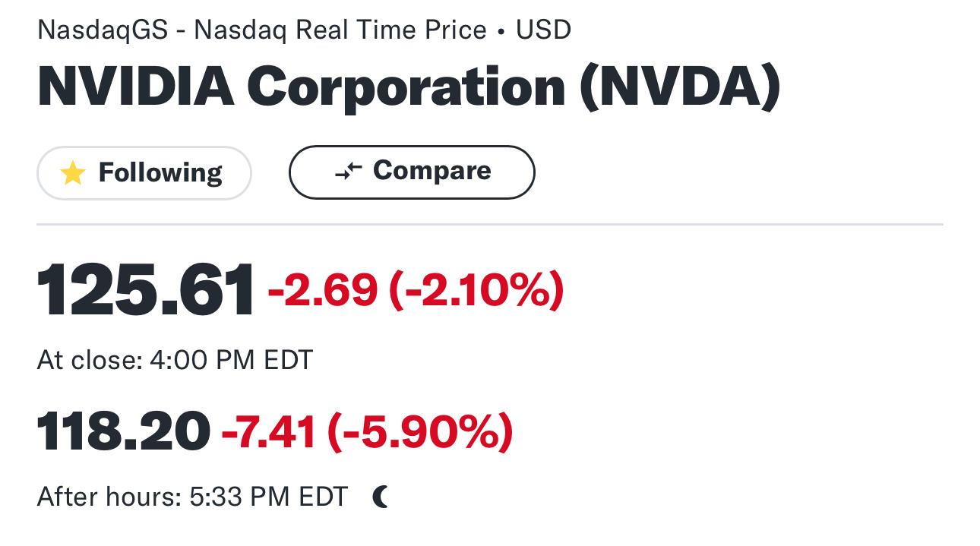Click the -2.69 price change value
This screenshot has width=980, height=546.
pyautogui.click(x=323, y=290)
